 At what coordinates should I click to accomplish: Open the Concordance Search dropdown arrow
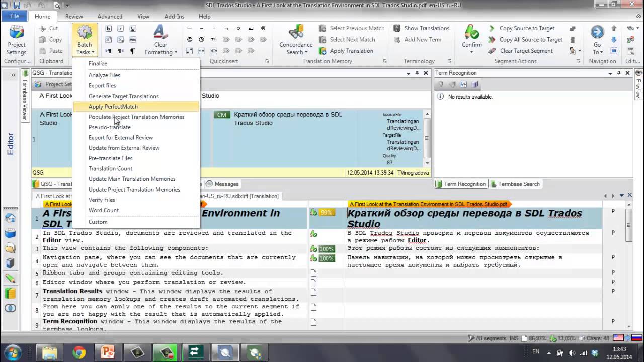pyautogui.click(x=306, y=52)
